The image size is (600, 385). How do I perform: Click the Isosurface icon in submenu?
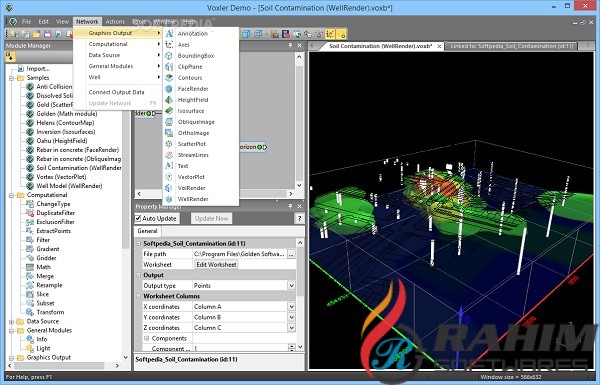[x=169, y=111]
